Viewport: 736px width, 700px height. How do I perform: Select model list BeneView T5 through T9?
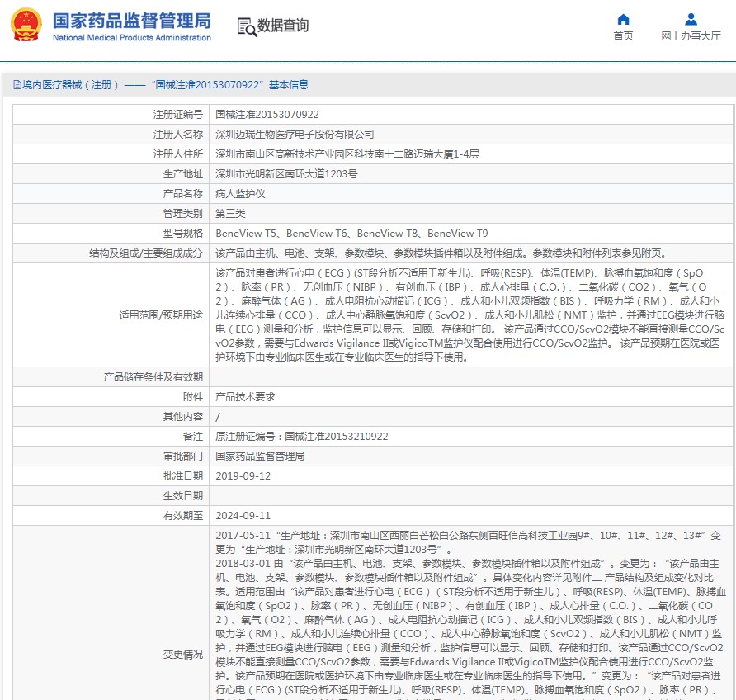point(351,234)
